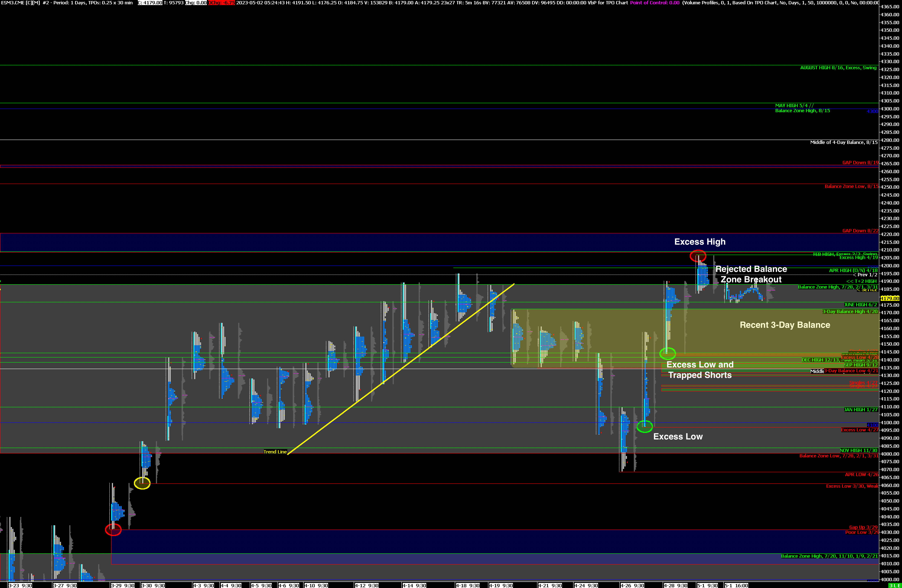This screenshot has height=588, width=902.
Task: Click the 5-1 16:00 time axis label
Action: click(x=736, y=585)
